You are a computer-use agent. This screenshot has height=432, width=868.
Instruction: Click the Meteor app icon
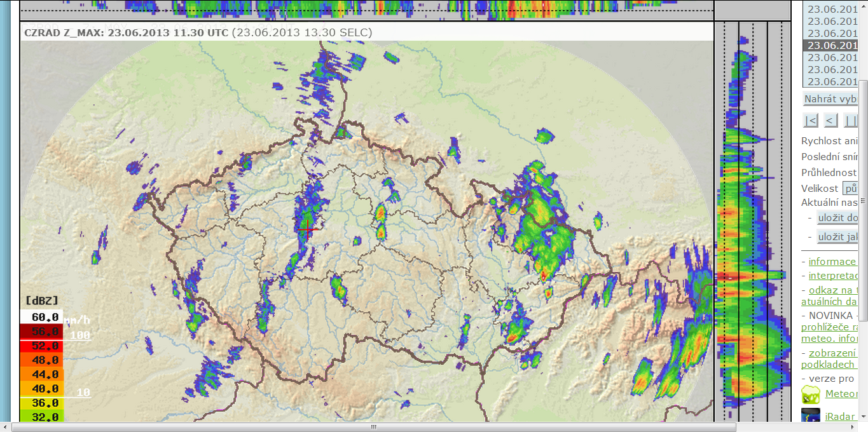[x=811, y=395]
